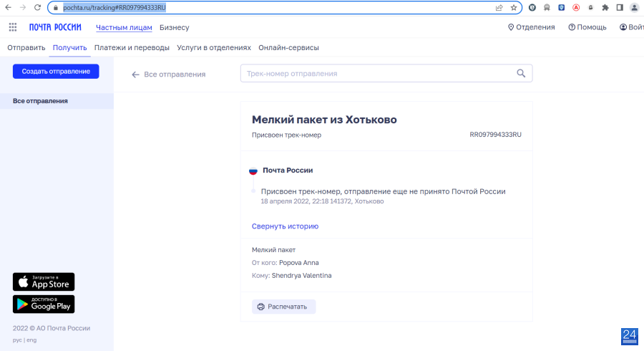Click the Распечатать print button
Viewport: 644px width, 351px height.
pyautogui.click(x=283, y=307)
